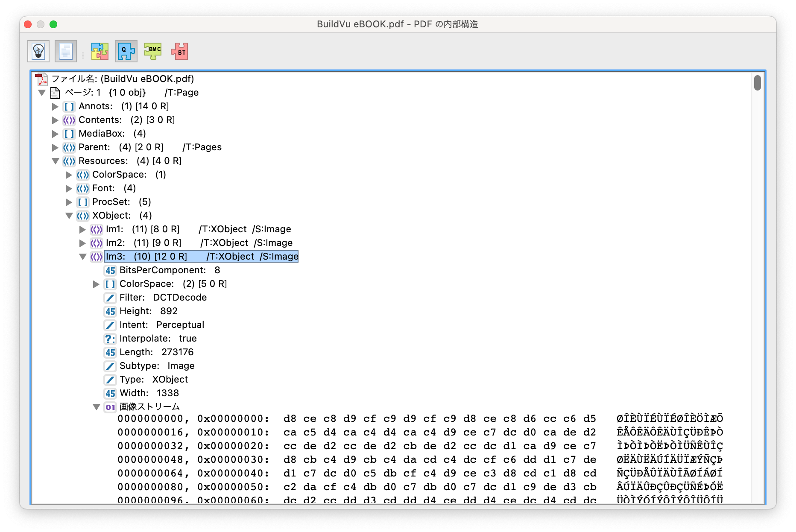Expand the Annots node
Screen dimensions: 796x532
pyautogui.click(x=55, y=106)
